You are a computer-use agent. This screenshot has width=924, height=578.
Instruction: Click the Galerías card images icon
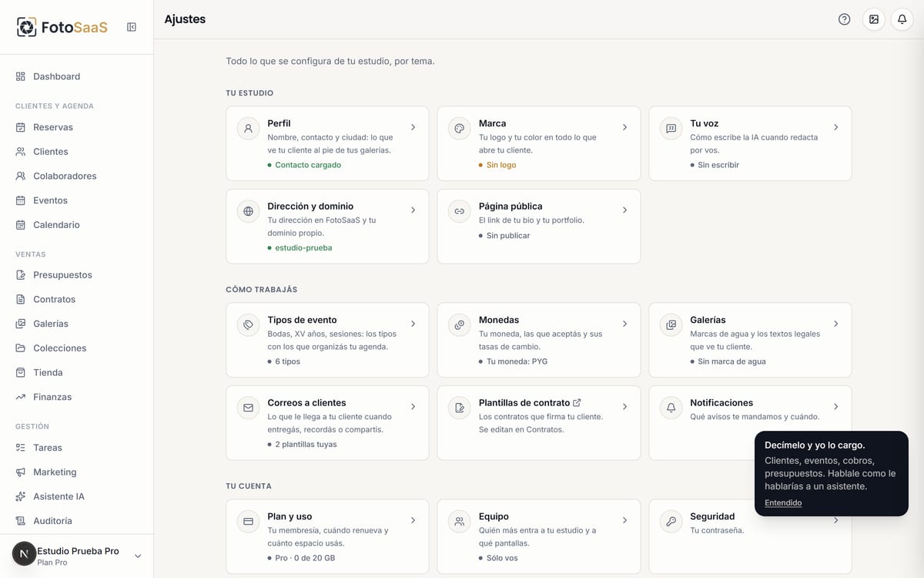(x=671, y=325)
